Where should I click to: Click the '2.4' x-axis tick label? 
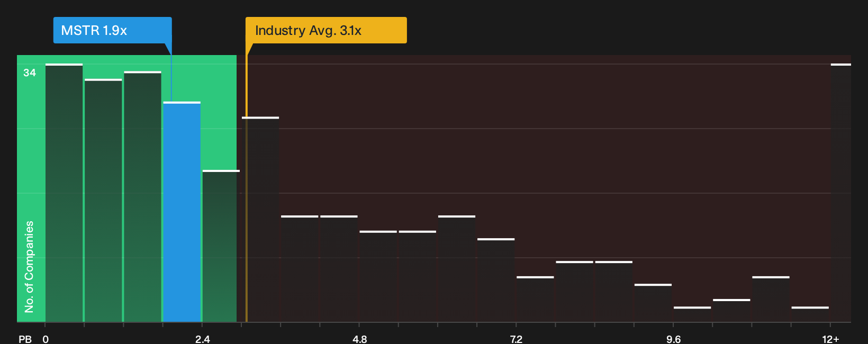click(x=202, y=339)
